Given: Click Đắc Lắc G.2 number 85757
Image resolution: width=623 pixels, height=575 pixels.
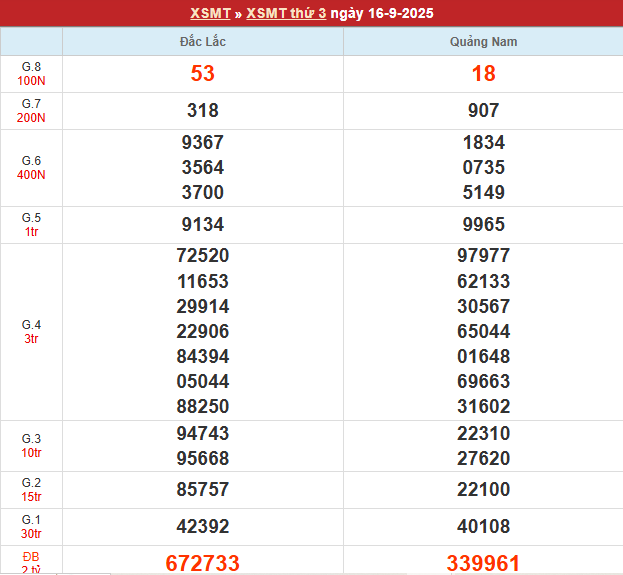Looking at the screenshot, I should point(203,490).
